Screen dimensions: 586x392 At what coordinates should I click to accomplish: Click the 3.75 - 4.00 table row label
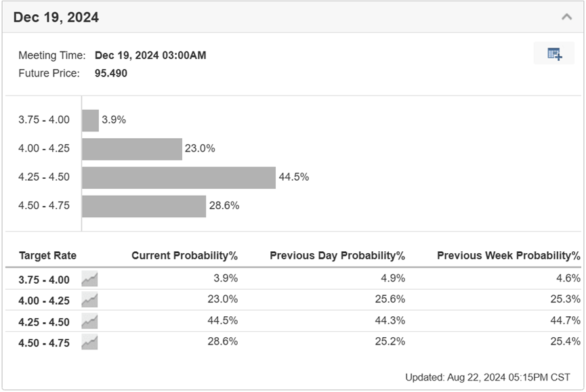click(44, 280)
